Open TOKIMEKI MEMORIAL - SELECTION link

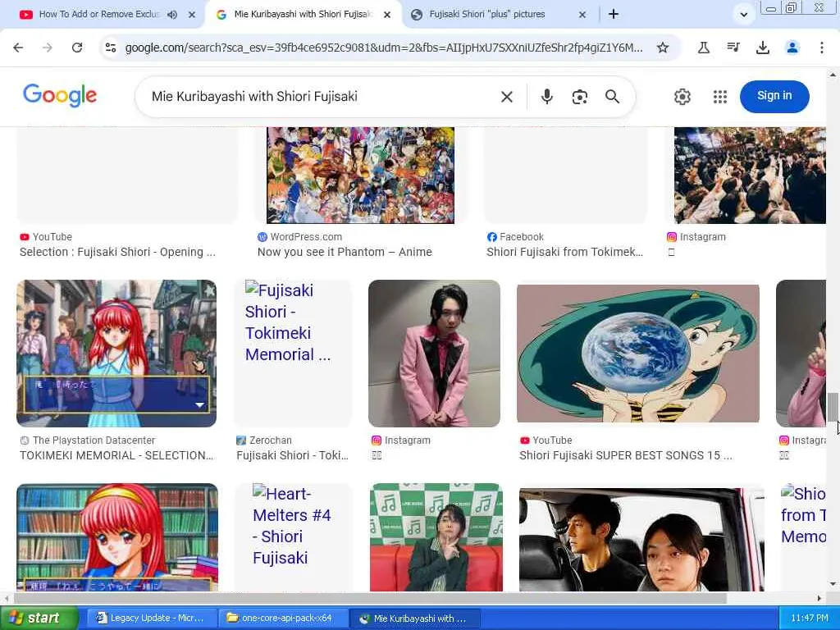[x=116, y=455]
